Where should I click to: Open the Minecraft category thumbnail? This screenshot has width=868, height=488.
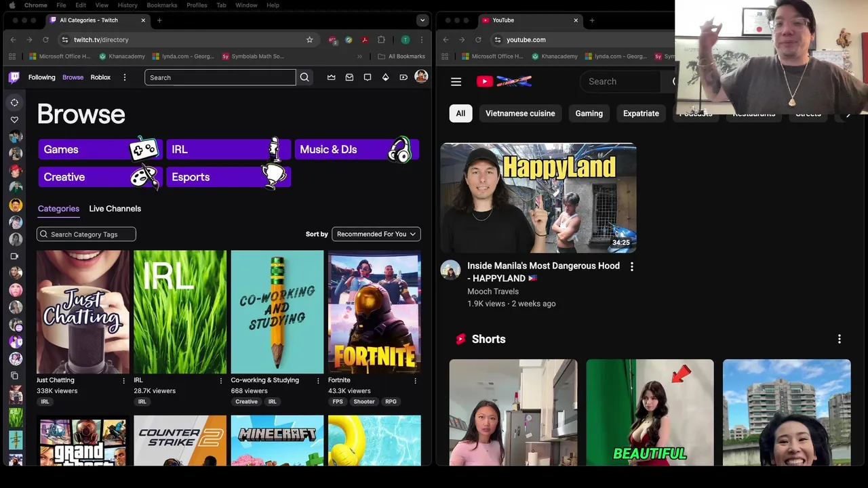(x=277, y=441)
